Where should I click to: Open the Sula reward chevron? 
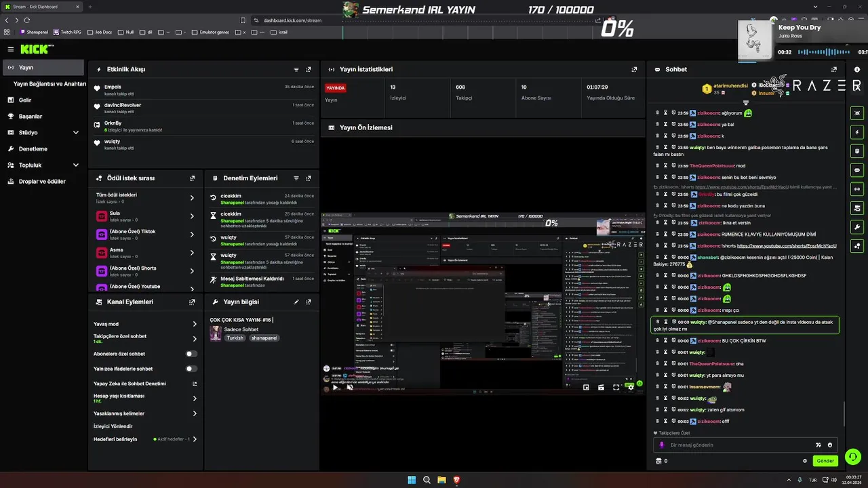point(192,216)
